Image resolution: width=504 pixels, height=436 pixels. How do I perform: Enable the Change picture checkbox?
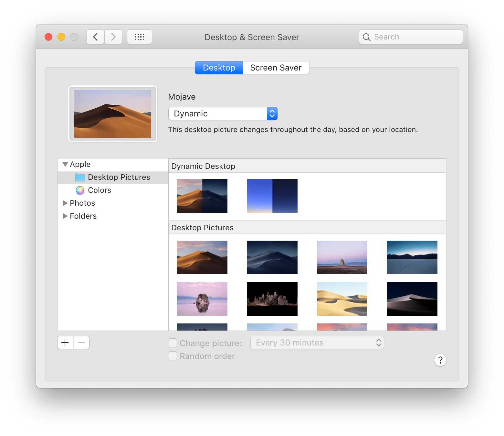(173, 343)
